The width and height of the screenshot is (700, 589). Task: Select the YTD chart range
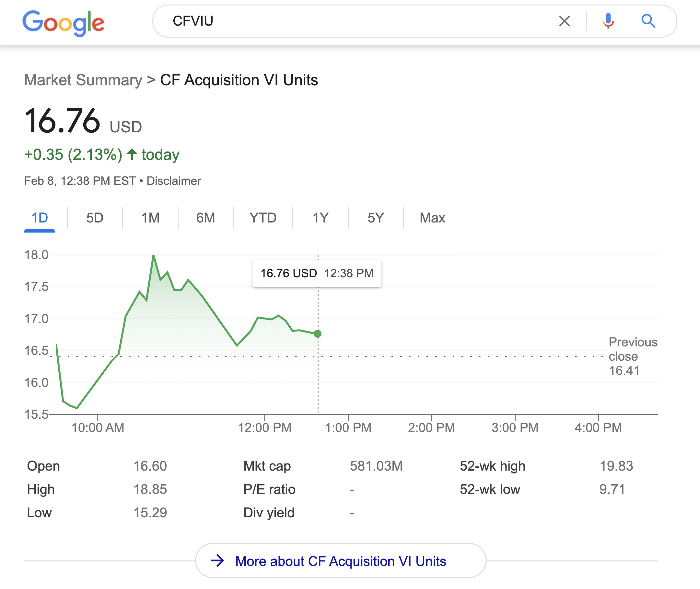point(263,218)
